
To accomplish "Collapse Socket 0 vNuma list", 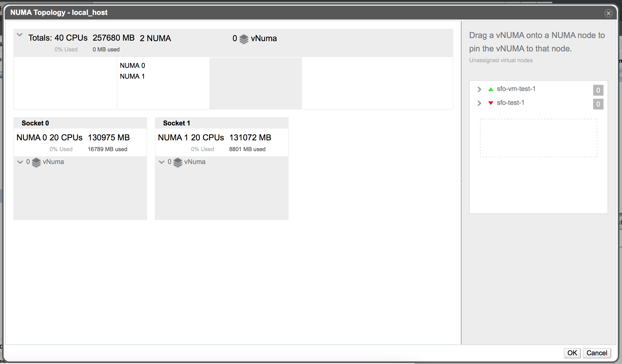I will point(20,162).
